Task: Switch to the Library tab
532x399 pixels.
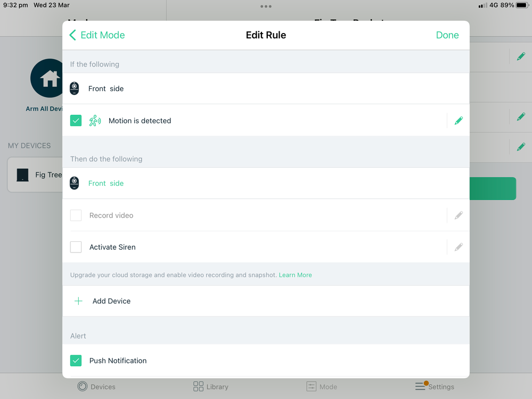Action: point(210,386)
